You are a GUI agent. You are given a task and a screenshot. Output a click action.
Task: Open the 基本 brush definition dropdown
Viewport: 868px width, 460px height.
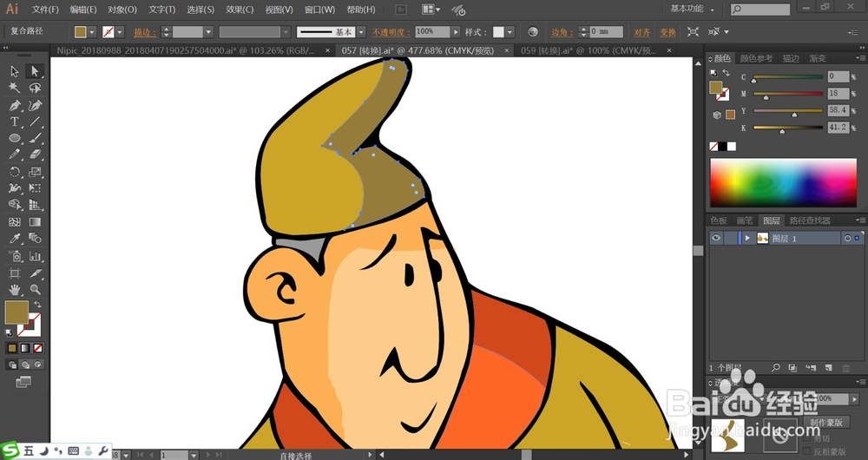[x=361, y=32]
